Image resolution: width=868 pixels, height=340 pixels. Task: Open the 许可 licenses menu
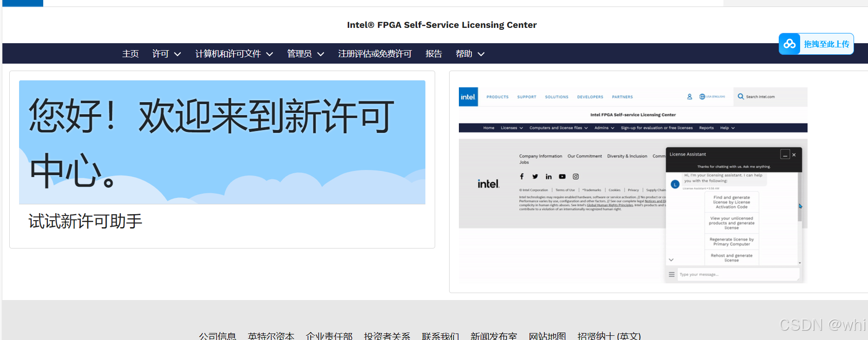coord(160,54)
